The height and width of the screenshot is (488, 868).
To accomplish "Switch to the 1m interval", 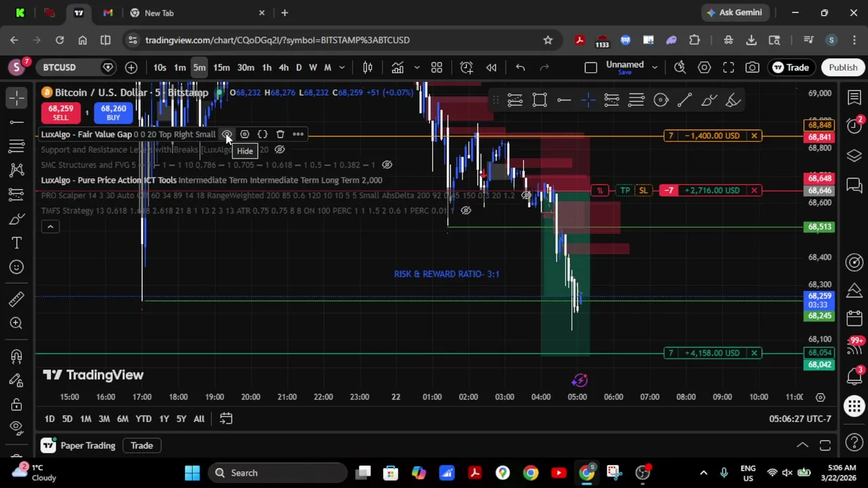I will pyautogui.click(x=180, y=67).
